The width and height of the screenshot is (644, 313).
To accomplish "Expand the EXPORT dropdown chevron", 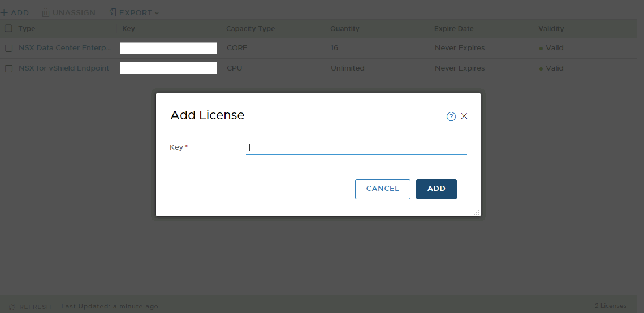I will tap(157, 13).
